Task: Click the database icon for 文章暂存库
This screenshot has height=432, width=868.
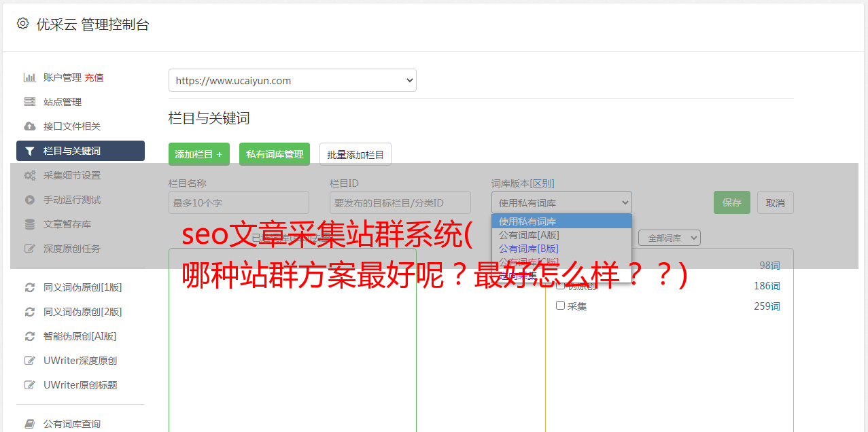Action: [30, 224]
